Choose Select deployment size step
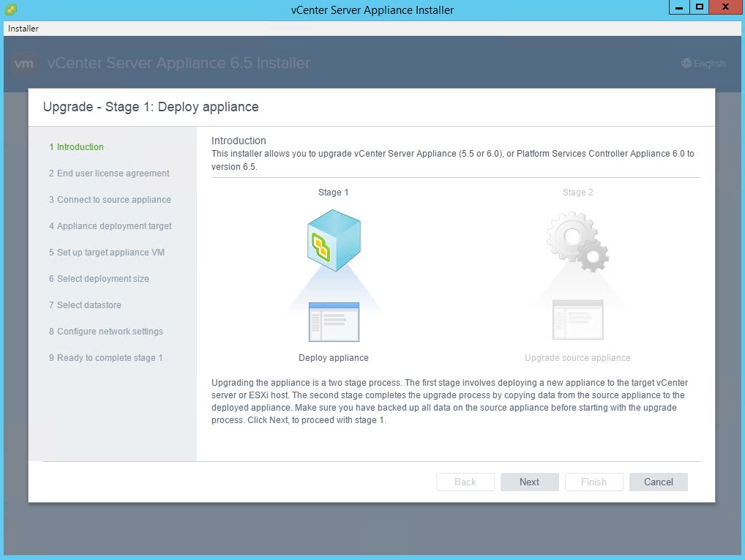Image resolution: width=745 pixels, height=560 pixels. 99,279
